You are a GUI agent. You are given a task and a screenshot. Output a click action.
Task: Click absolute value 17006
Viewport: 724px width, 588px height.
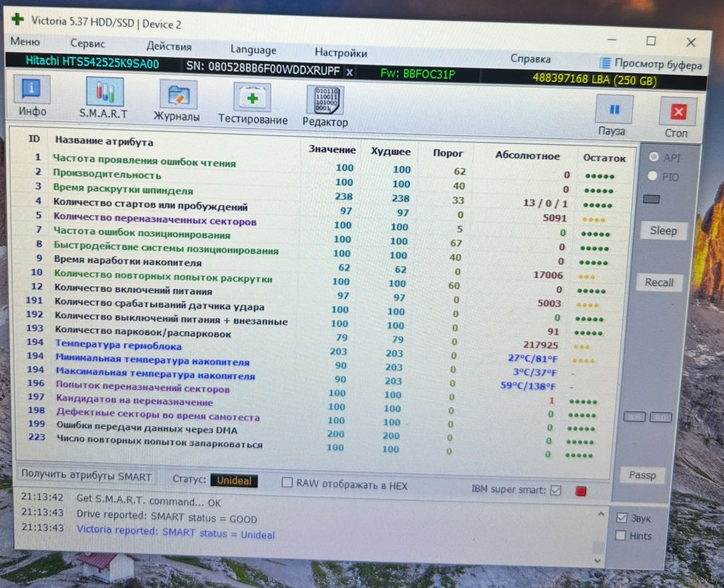548,275
